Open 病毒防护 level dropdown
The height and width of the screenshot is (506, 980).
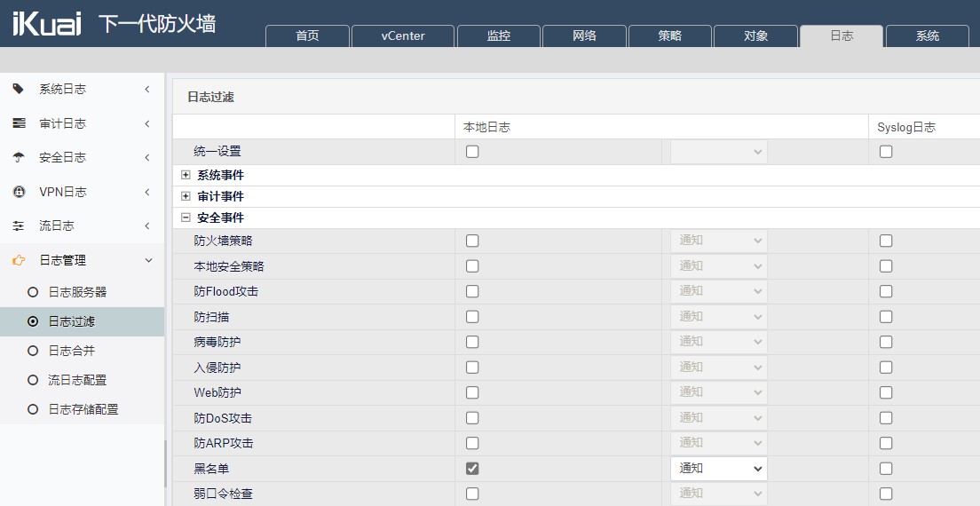(719, 342)
